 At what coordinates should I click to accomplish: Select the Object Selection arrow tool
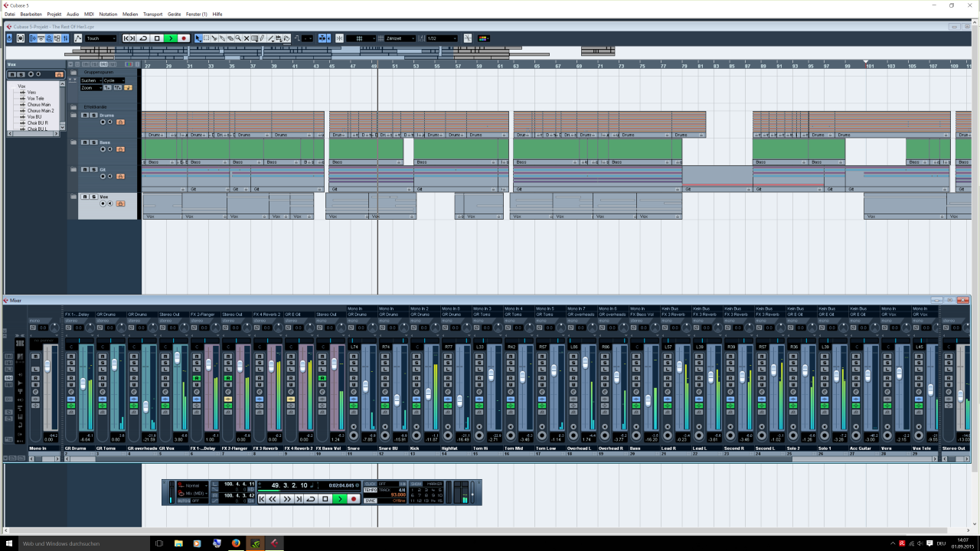click(x=198, y=38)
